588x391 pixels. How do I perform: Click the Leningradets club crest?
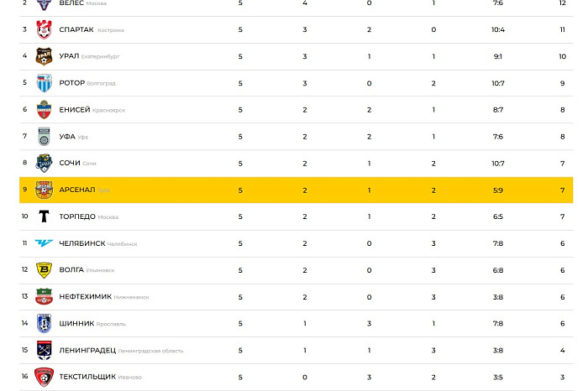pyautogui.click(x=44, y=350)
